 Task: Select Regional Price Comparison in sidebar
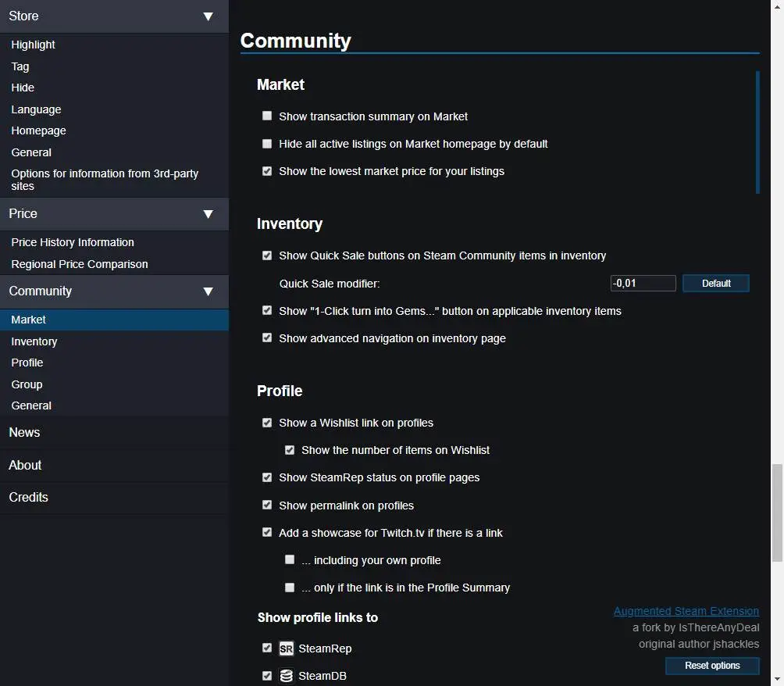pyautogui.click(x=79, y=264)
